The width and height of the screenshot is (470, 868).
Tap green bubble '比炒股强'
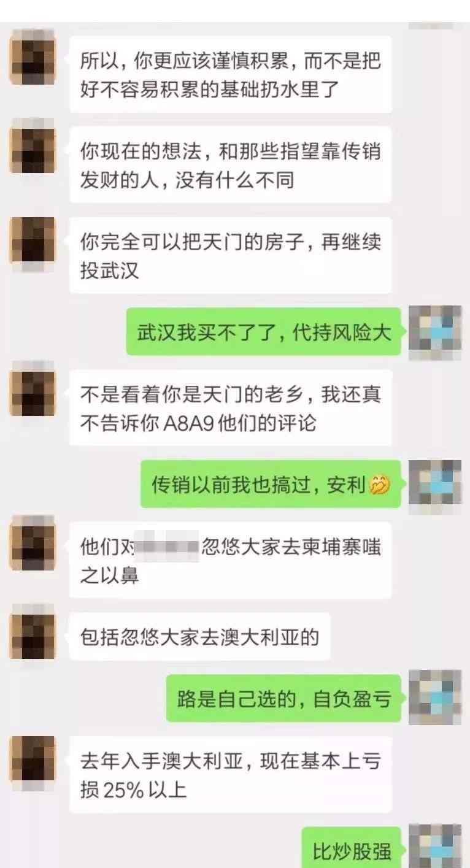point(352,850)
